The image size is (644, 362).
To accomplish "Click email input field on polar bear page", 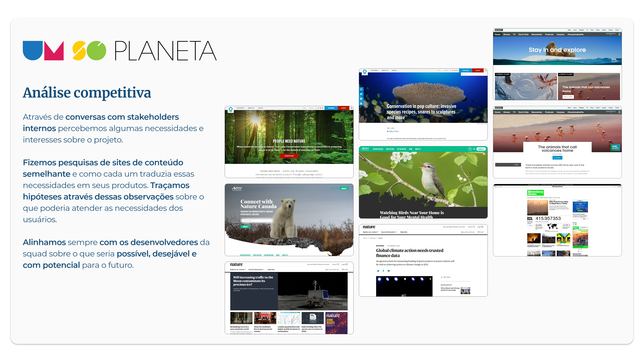I will [257, 221].
